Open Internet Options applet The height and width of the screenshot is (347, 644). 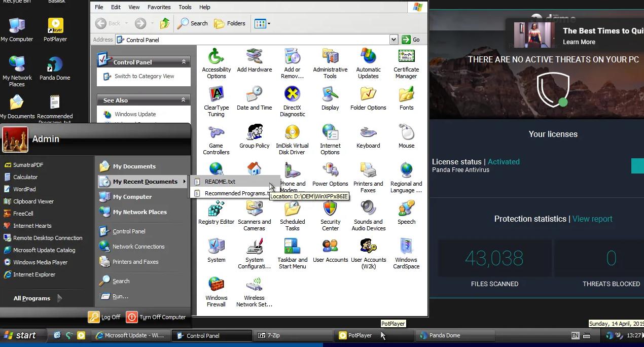point(330,140)
